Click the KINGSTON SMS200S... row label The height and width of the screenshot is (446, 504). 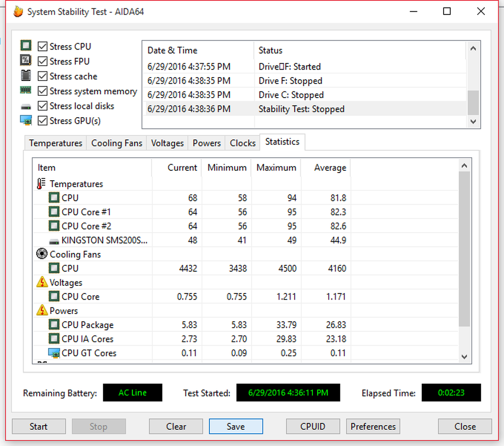tap(104, 240)
